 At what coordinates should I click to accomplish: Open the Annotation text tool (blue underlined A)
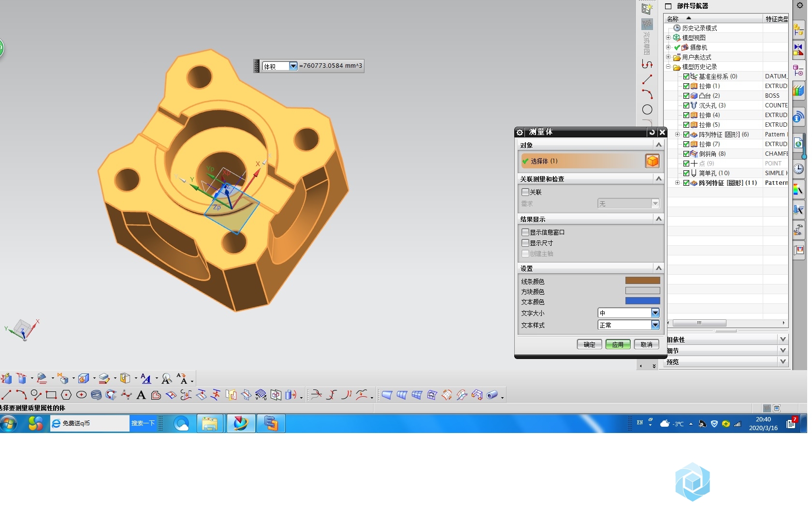click(146, 378)
